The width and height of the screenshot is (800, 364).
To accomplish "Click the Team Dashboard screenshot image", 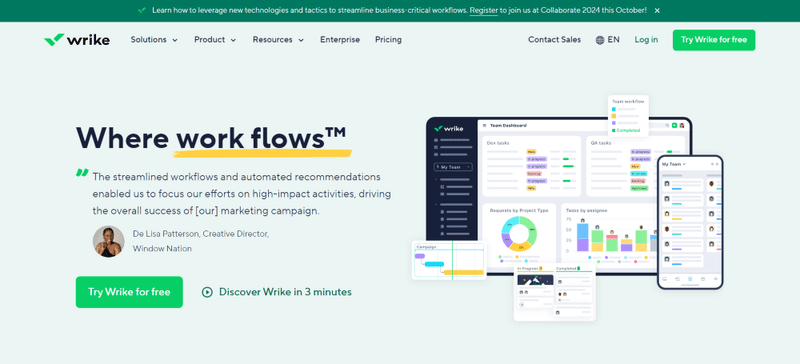I will click(559, 196).
